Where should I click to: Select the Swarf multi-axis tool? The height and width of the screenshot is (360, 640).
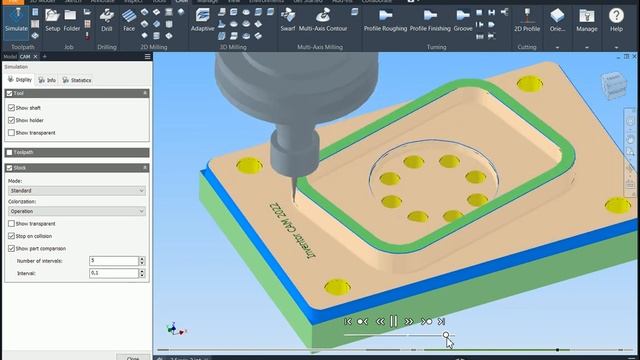pos(288,21)
